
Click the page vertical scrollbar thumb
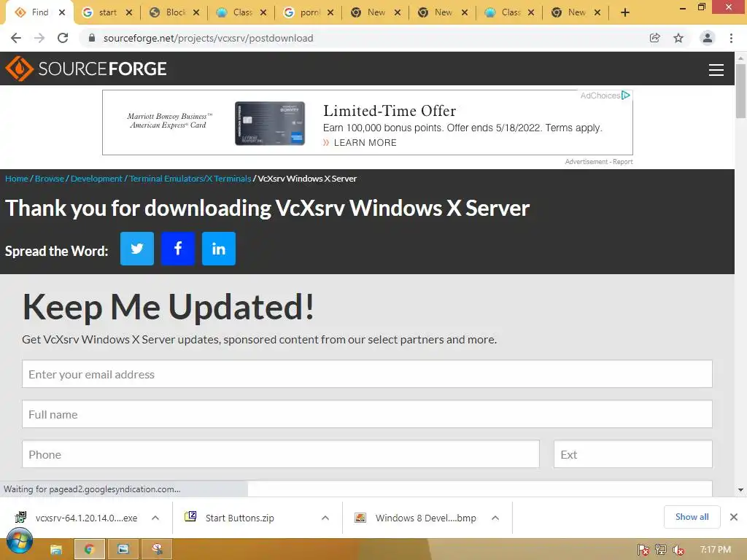740,90
